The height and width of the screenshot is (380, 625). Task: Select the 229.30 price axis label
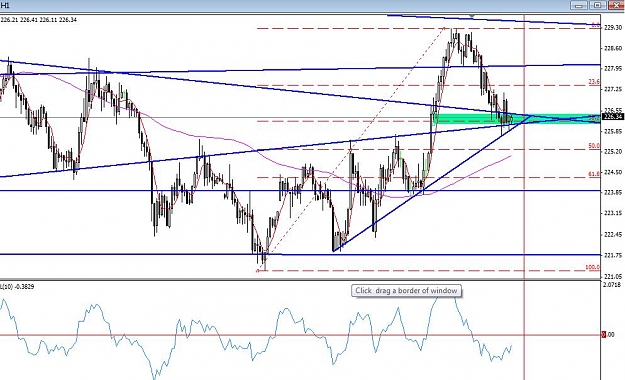coord(613,28)
